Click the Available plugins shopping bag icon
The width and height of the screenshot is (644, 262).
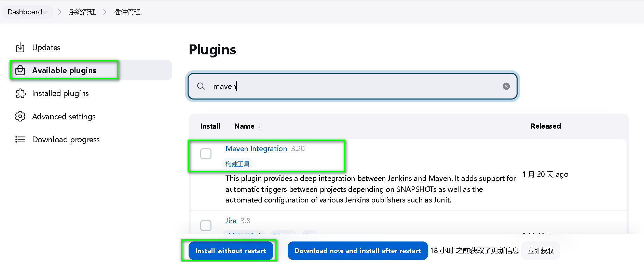20,70
